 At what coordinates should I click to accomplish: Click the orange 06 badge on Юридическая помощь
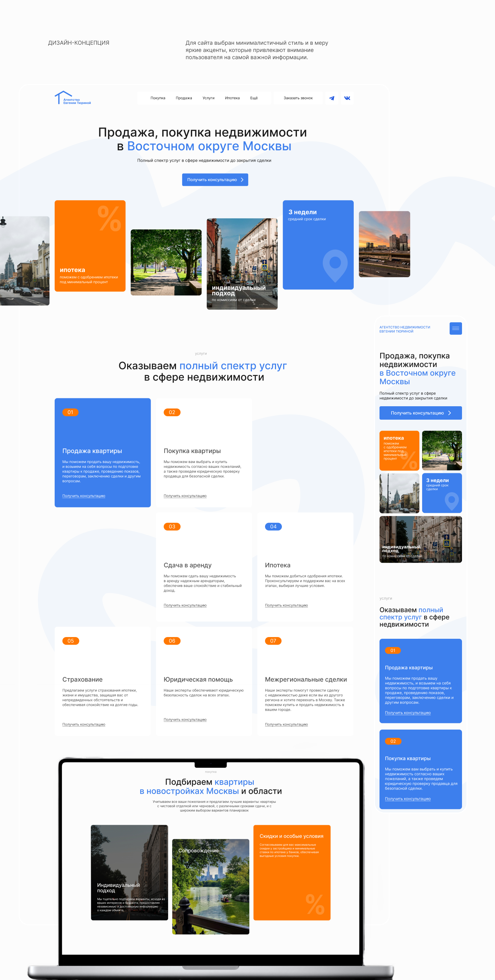point(172,640)
